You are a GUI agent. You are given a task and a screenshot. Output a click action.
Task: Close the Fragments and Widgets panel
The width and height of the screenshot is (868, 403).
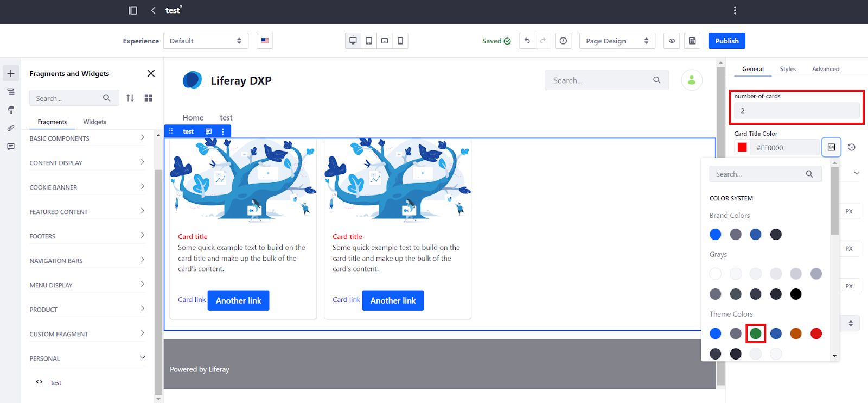coord(151,73)
